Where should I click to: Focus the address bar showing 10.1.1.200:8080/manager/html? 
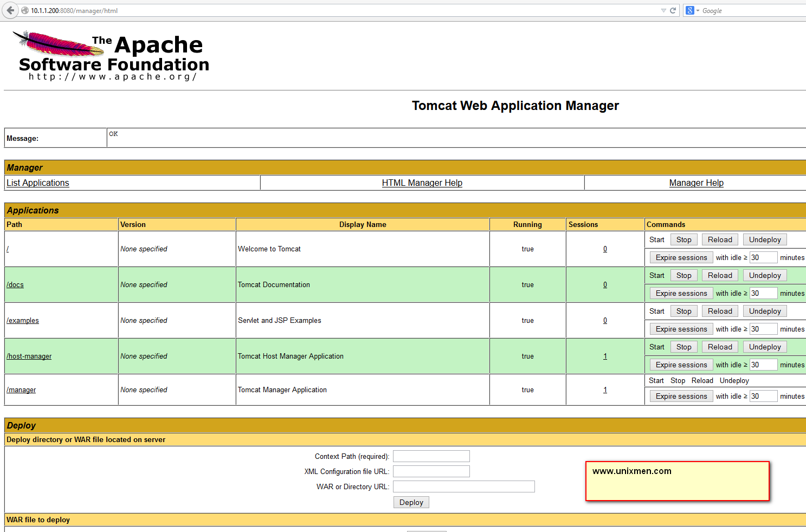(341, 10)
